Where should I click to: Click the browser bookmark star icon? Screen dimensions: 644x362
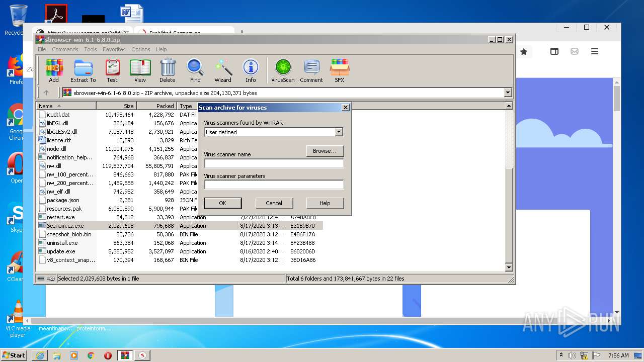click(x=524, y=51)
